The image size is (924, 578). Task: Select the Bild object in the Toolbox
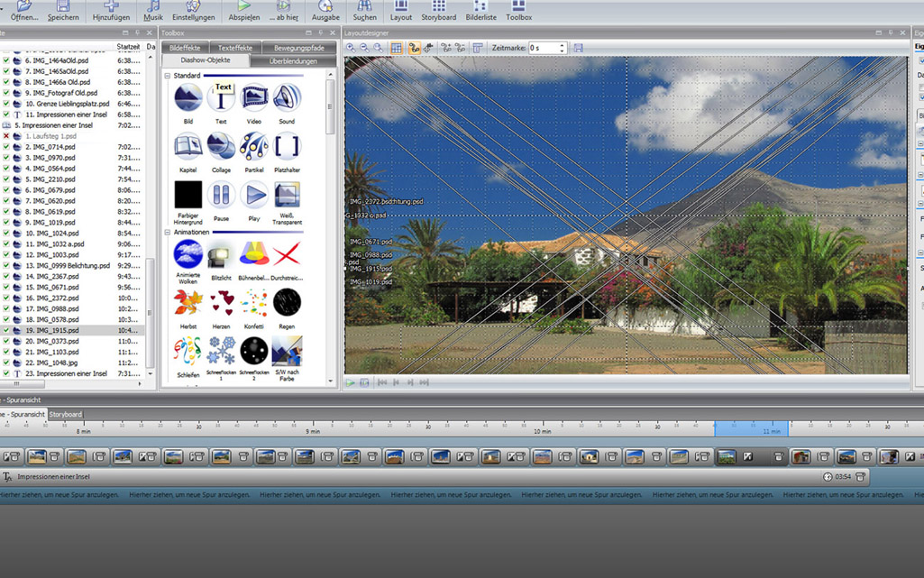pos(188,98)
